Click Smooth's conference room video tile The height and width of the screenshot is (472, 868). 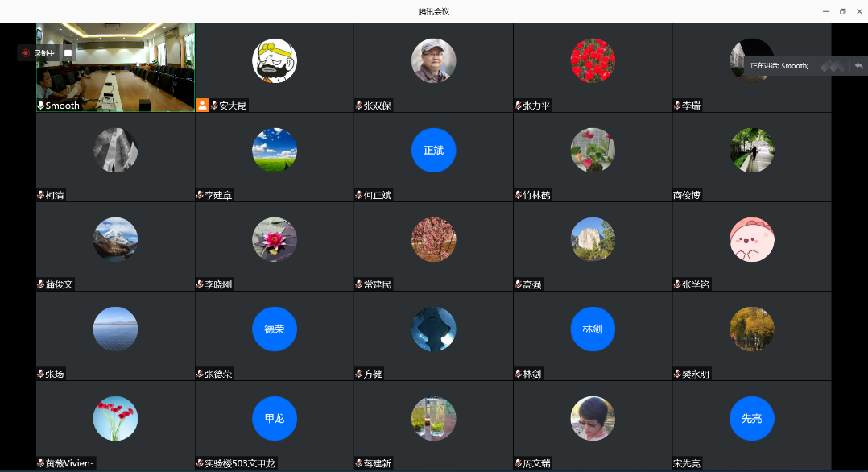pos(116,68)
